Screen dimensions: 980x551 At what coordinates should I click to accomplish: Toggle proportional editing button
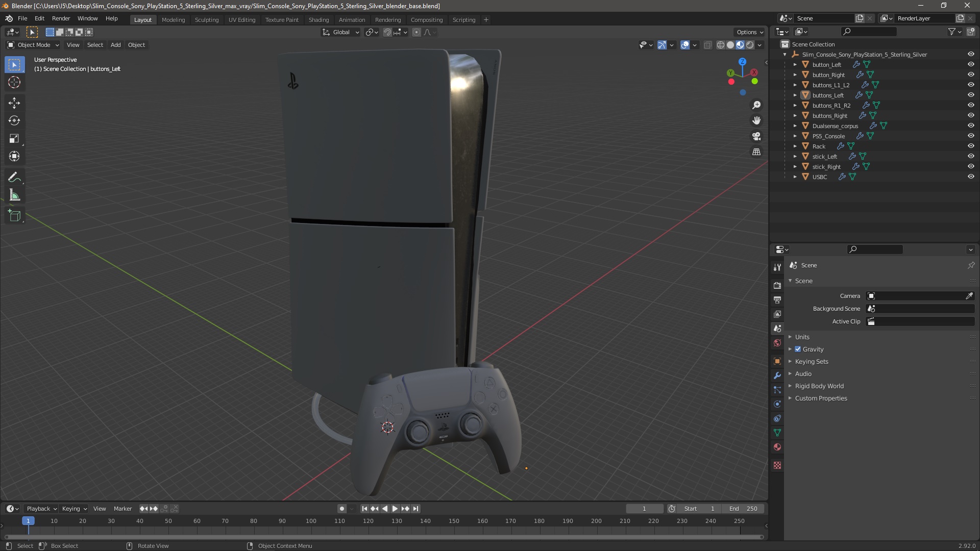click(x=416, y=32)
